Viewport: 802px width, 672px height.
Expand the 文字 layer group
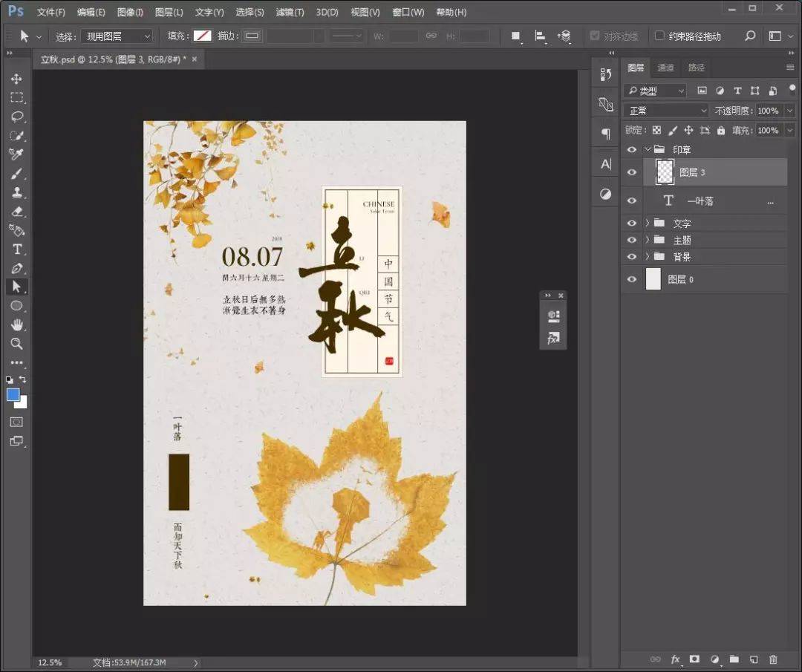click(x=648, y=223)
